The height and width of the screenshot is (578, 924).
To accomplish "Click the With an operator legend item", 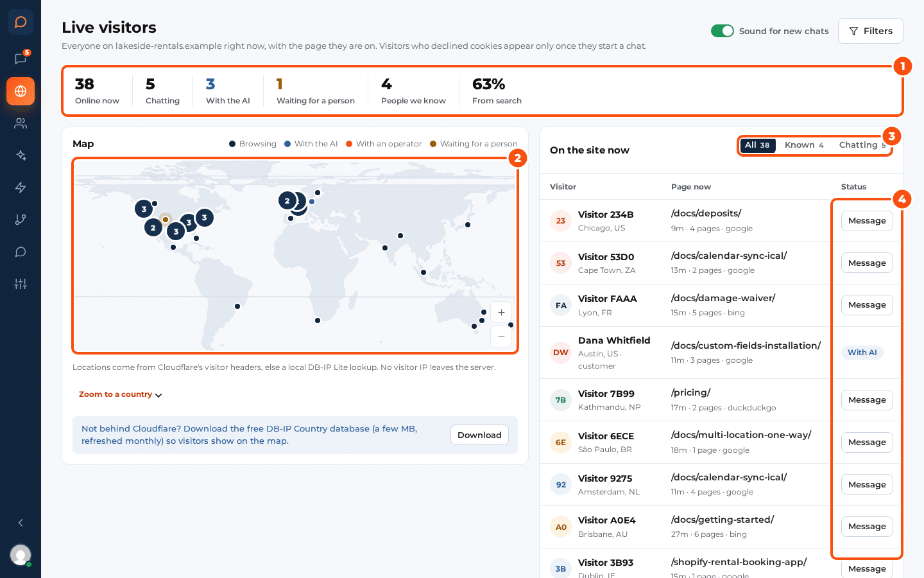I will pyautogui.click(x=384, y=144).
